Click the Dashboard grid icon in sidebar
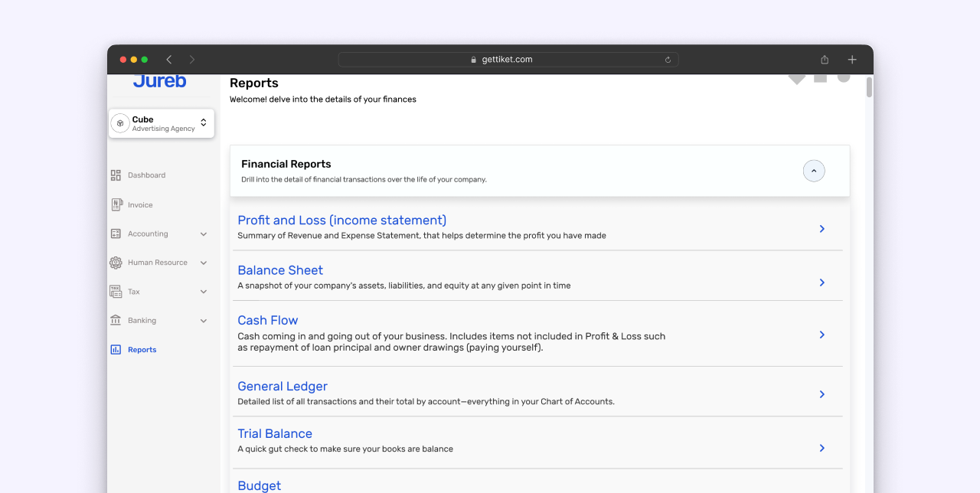The height and width of the screenshot is (493, 980). [x=116, y=175]
